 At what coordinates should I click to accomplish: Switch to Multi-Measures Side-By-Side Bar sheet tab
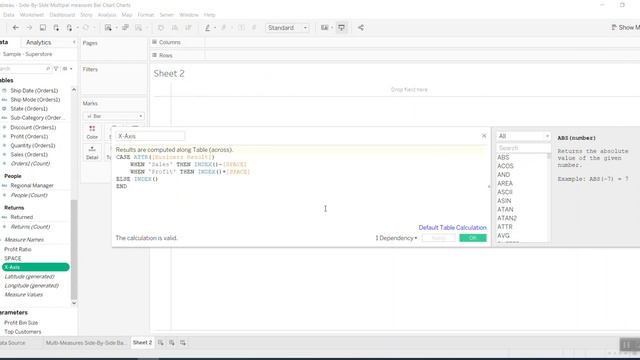pyautogui.click(x=86, y=343)
